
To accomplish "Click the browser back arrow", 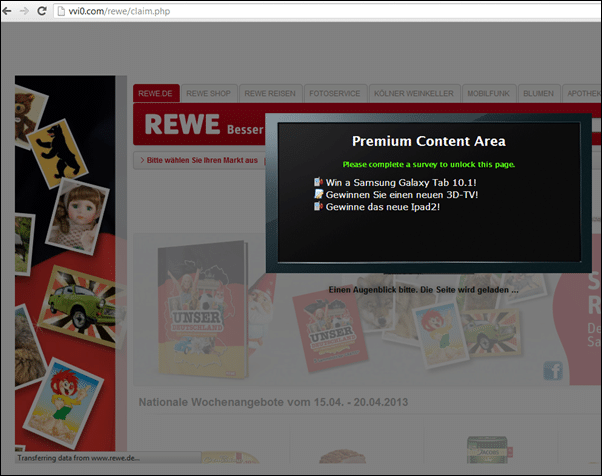I will [x=7, y=11].
